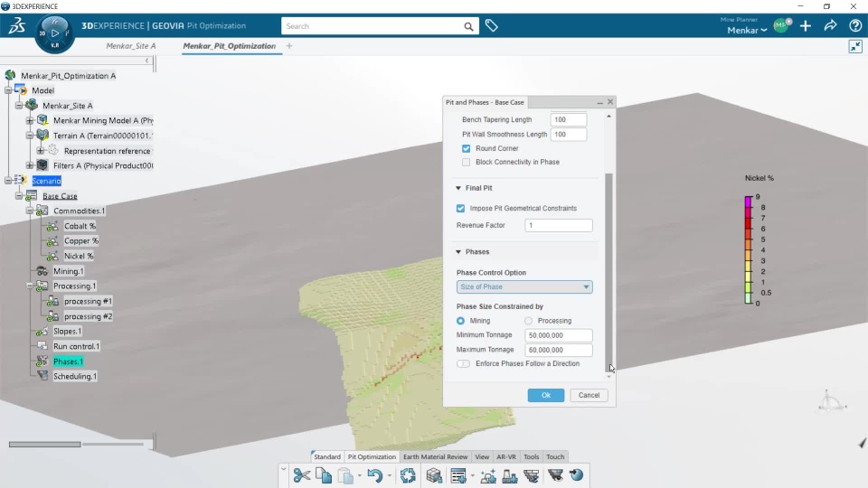
Task: Click in the Minimum Tonnage field
Action: (x=559, y=335)
